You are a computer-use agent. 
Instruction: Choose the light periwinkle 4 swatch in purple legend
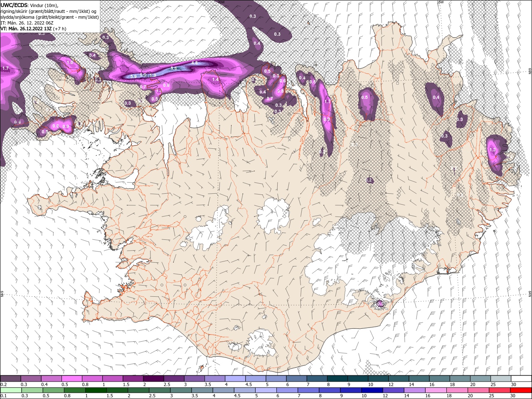coord(235,379)
